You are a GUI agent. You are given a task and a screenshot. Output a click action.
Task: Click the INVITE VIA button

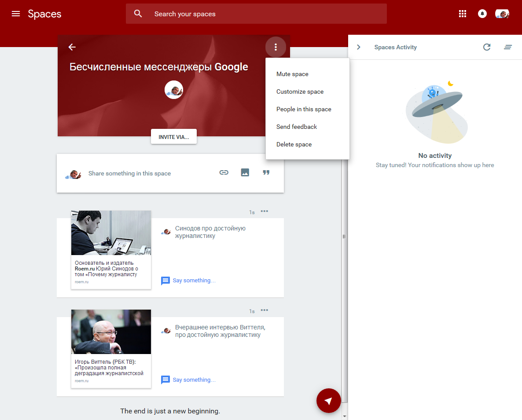tap(173, 136)
